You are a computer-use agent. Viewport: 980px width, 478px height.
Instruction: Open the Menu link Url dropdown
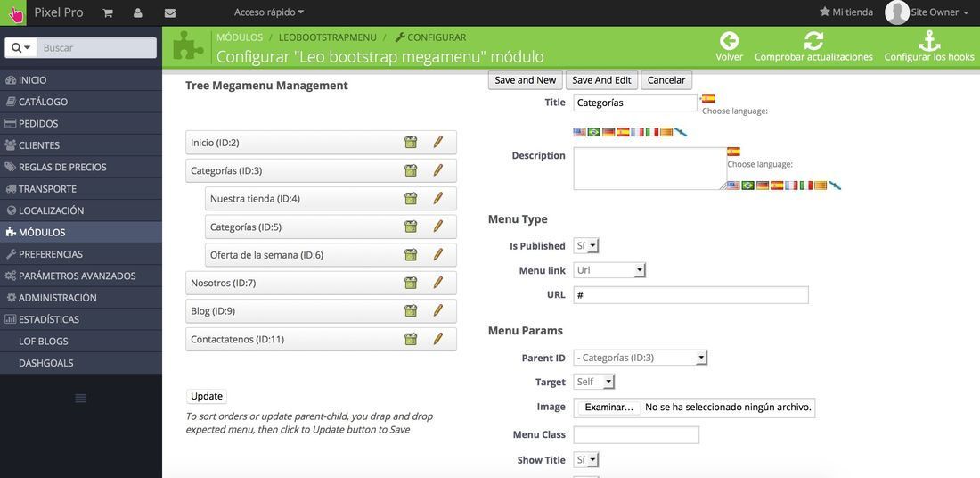pyautogui.click(x=609, y=270)
